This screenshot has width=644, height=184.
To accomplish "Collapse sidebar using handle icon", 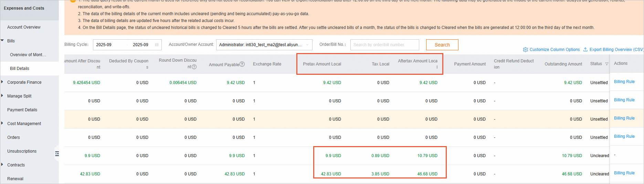I will pos(57,154).
